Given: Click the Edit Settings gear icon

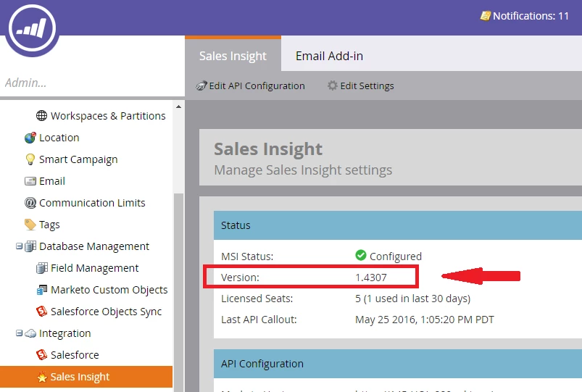Looking at the screenshot, I should [332, 86].
